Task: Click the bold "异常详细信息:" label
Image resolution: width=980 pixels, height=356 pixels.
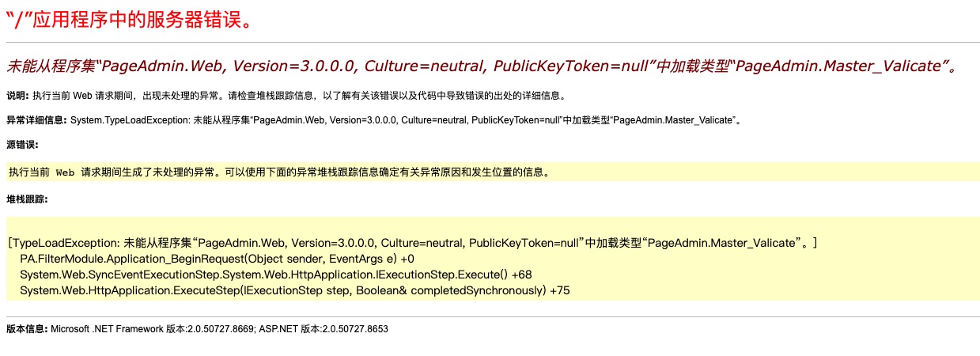Action: [x=37, y=120]
